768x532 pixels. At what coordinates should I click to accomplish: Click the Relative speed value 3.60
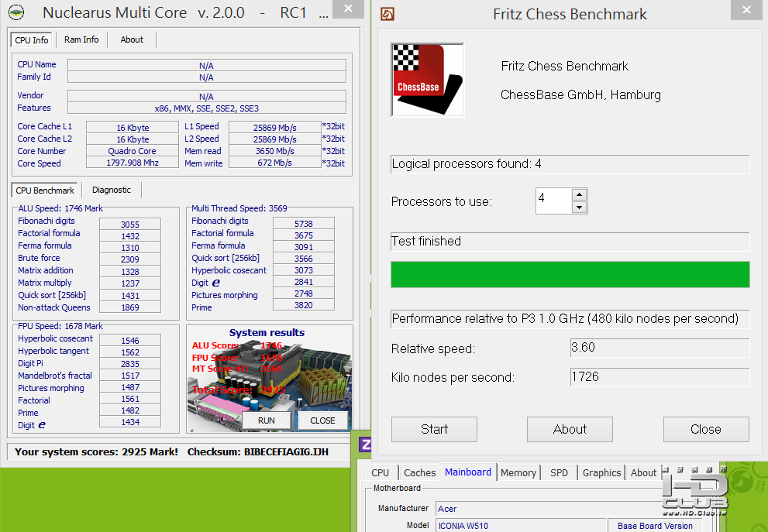[660, 348]
